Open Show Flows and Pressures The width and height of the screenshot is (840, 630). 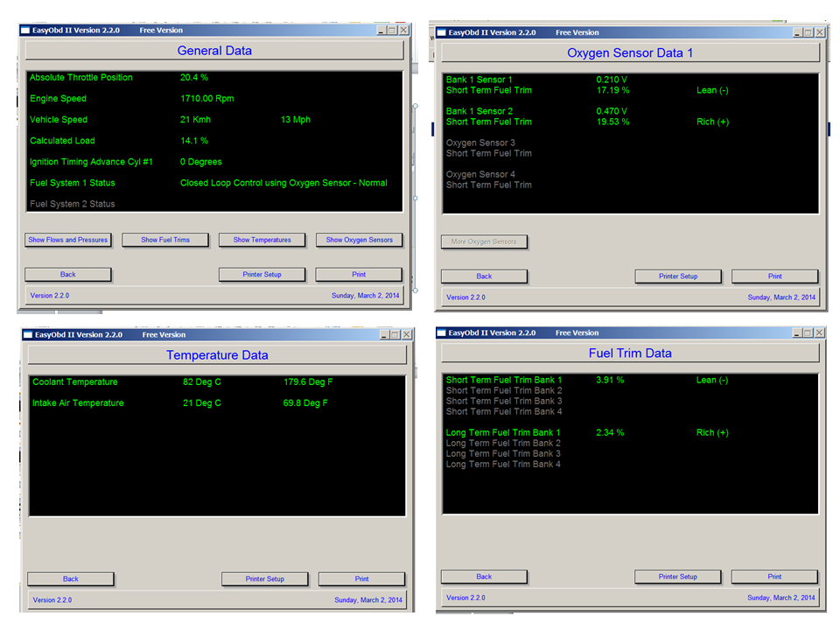68,239
